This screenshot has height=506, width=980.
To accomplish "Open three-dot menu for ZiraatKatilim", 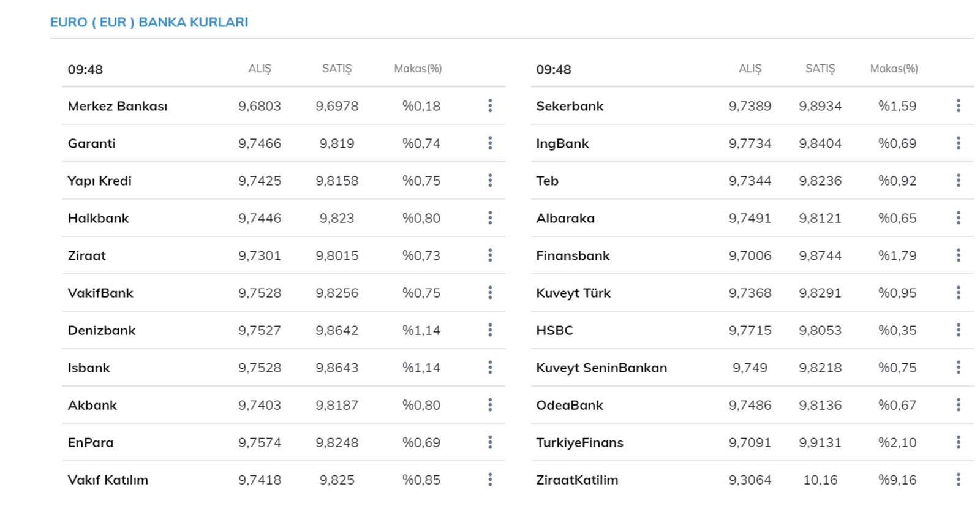I will 959,480.
